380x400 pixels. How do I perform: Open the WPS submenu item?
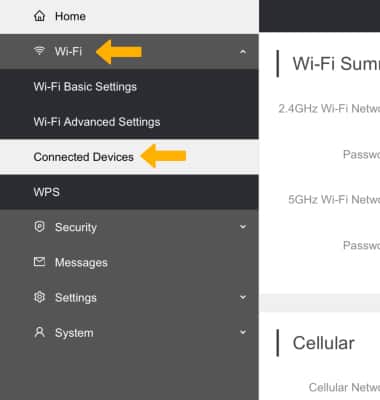pos(129,192)
